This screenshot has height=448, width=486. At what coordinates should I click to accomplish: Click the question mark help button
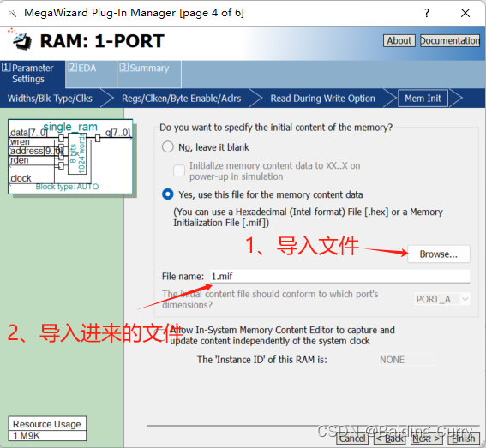coord(427,13)
